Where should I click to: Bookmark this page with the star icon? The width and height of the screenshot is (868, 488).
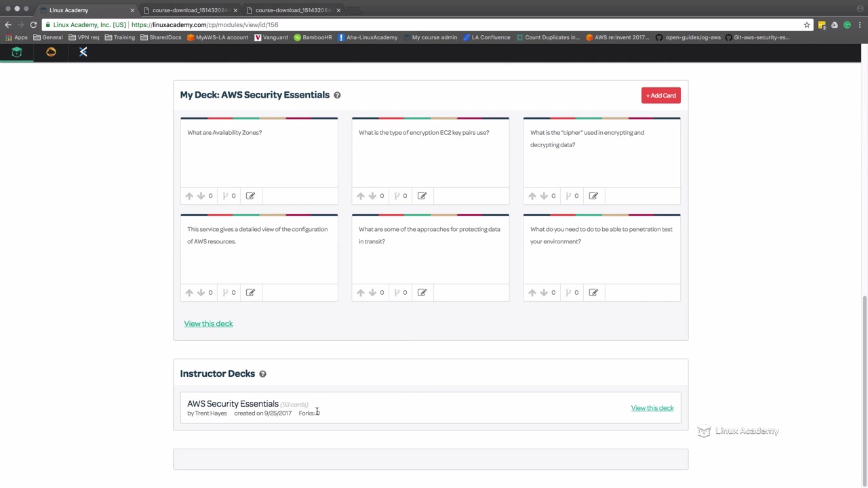807,24
